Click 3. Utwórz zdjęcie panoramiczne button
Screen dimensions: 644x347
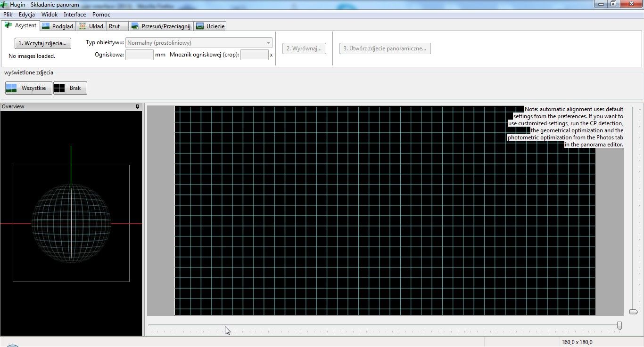click(385, 48)
